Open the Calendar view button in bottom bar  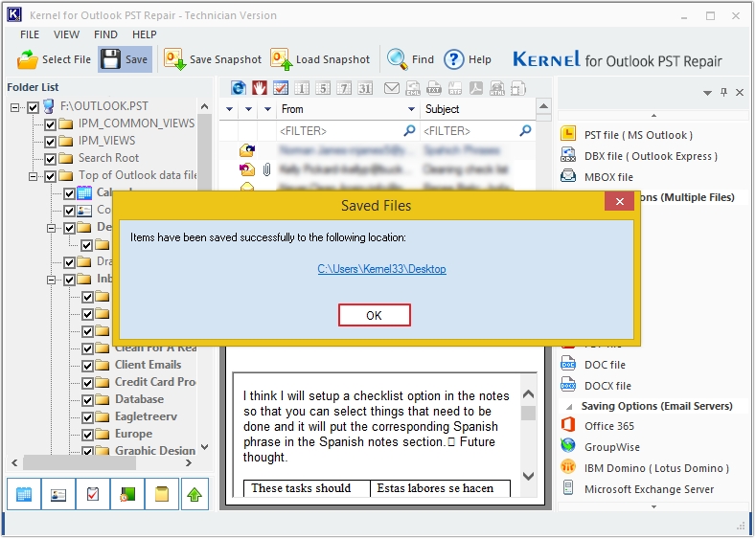[24, 494]
